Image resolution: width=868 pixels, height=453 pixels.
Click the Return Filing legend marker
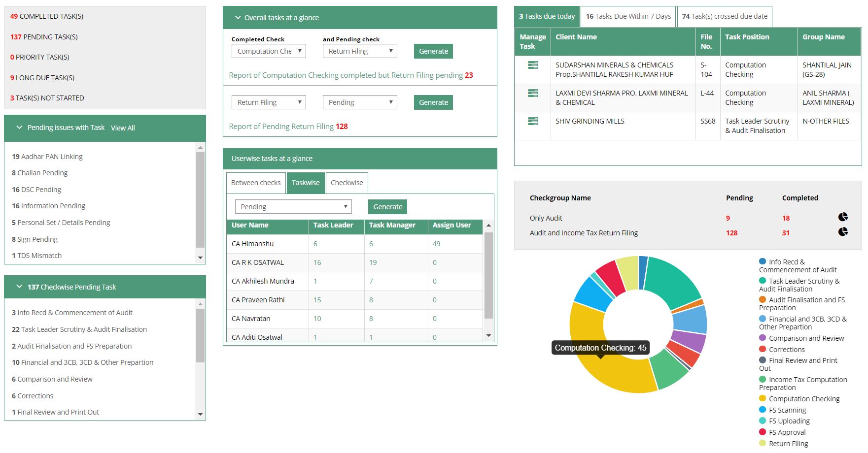click(762, 443)
